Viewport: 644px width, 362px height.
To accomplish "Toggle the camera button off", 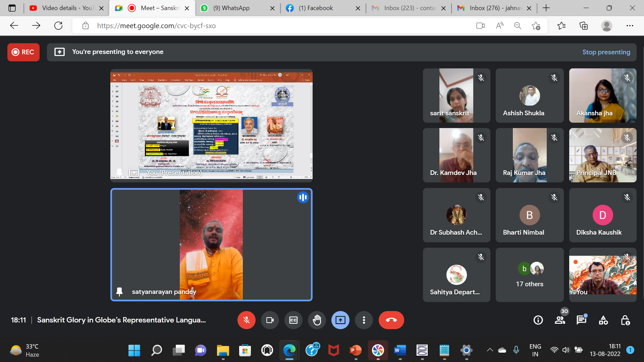I will [270, 320].
